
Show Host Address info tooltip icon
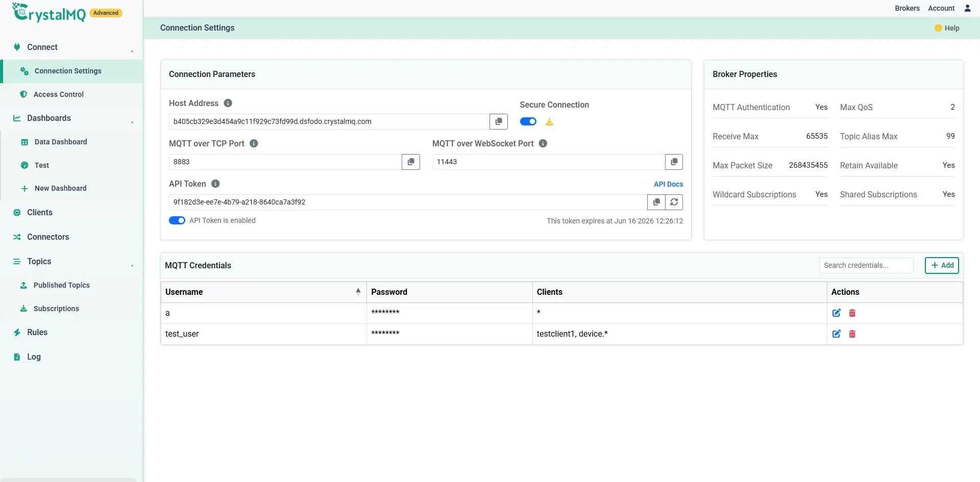tap(228, 103)
